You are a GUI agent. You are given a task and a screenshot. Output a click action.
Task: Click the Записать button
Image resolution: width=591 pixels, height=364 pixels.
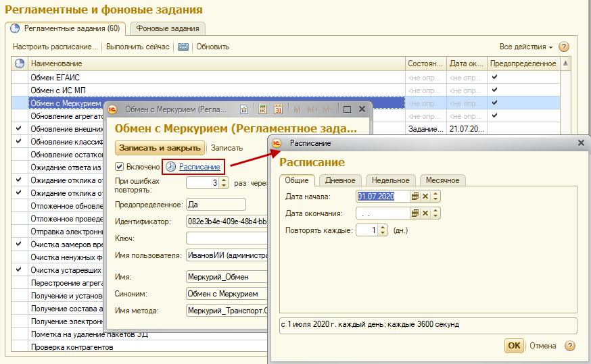click(x=227, y=148)
